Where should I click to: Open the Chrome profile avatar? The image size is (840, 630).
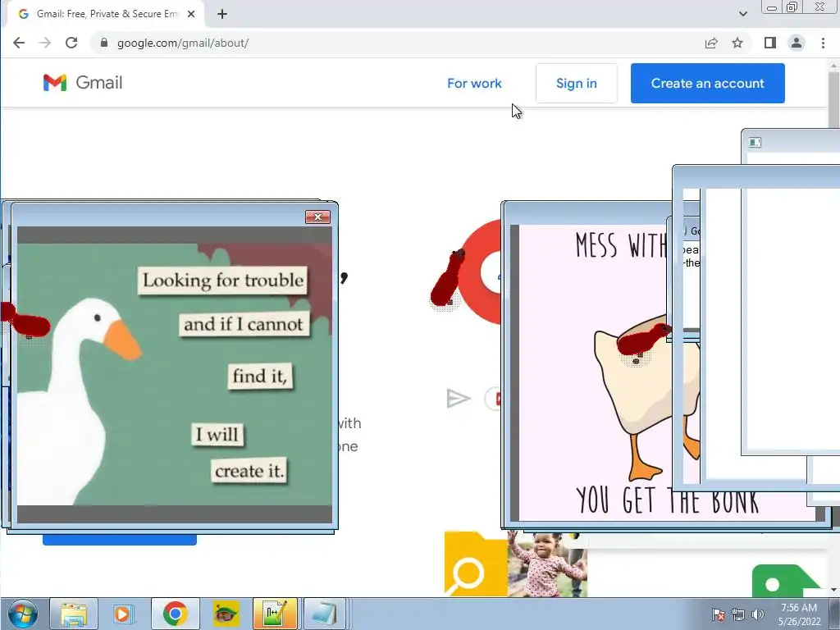(797, 43)
